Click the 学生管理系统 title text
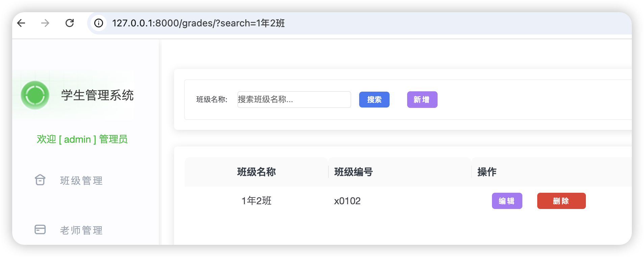Image resolution: width=644 pixels, height=257 pixels. click(97, 95)
